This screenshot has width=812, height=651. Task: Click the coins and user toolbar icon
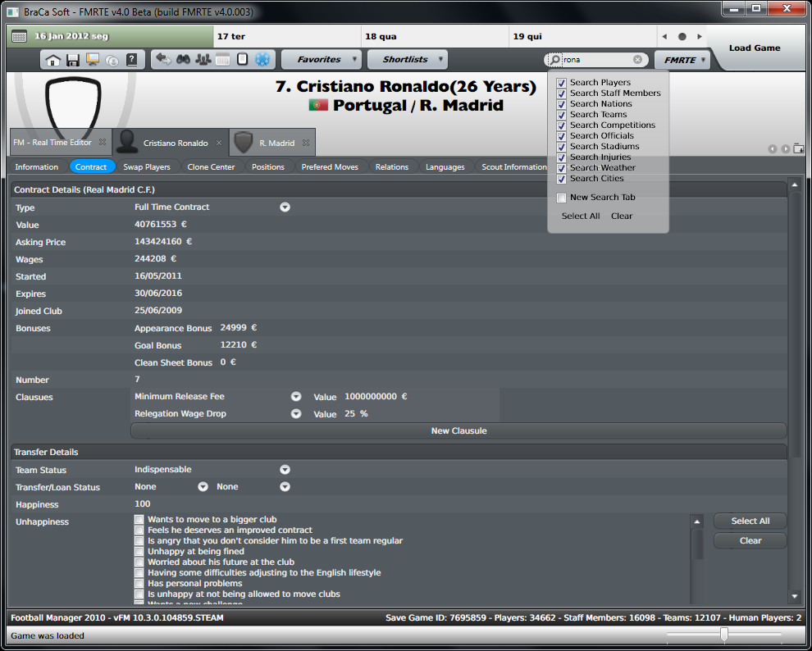tap(112, 60)
